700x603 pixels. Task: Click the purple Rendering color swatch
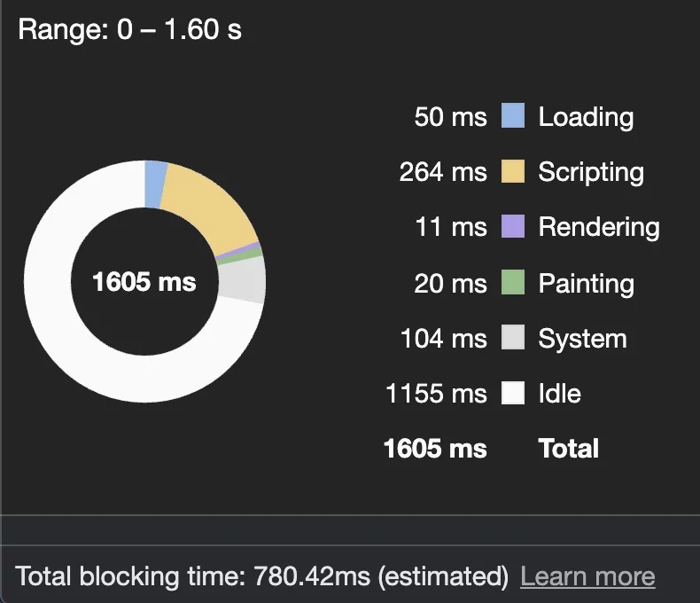[x=513, y=227]
